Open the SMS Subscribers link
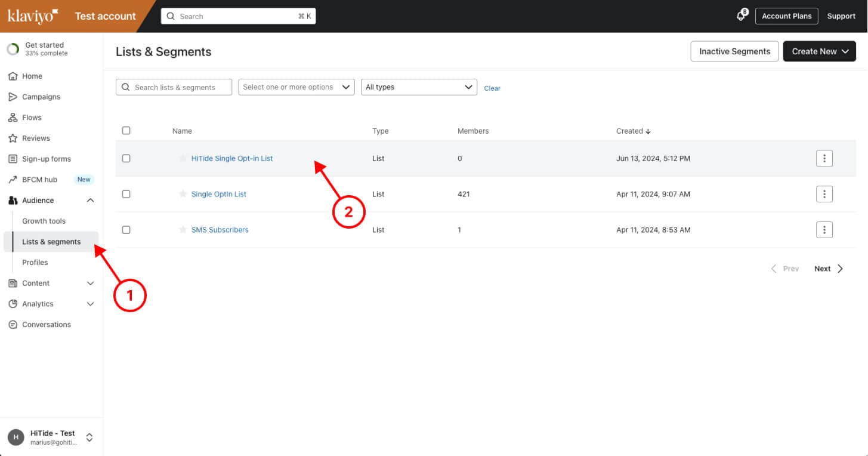Screen dimensions: 868x456 tap(220, 230)
